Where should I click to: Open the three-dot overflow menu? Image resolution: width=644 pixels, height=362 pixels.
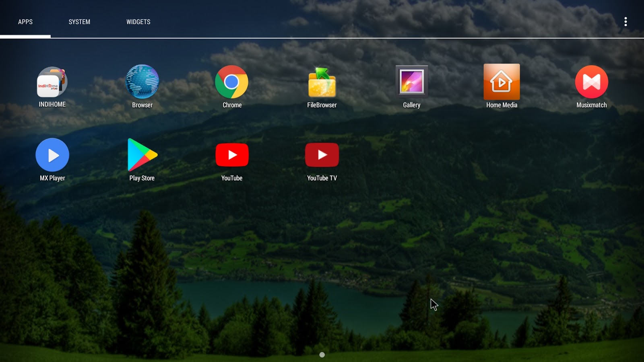tap(625, 22)
